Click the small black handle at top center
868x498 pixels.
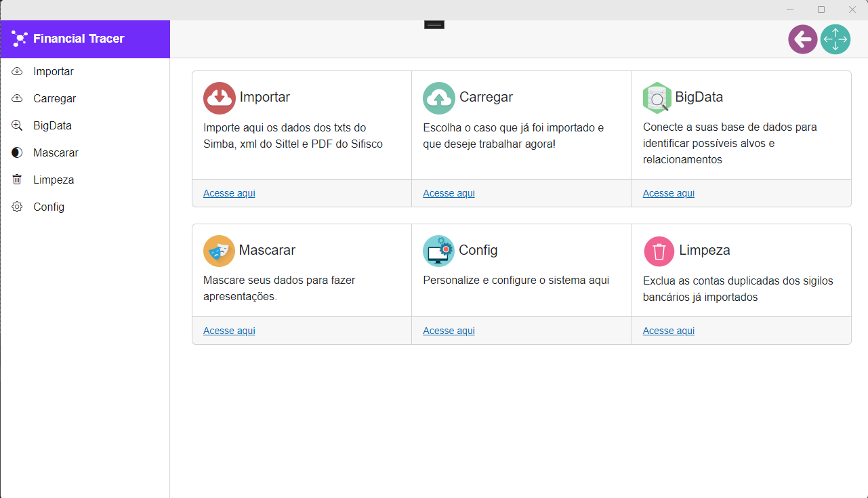click(x=434, y=24)
